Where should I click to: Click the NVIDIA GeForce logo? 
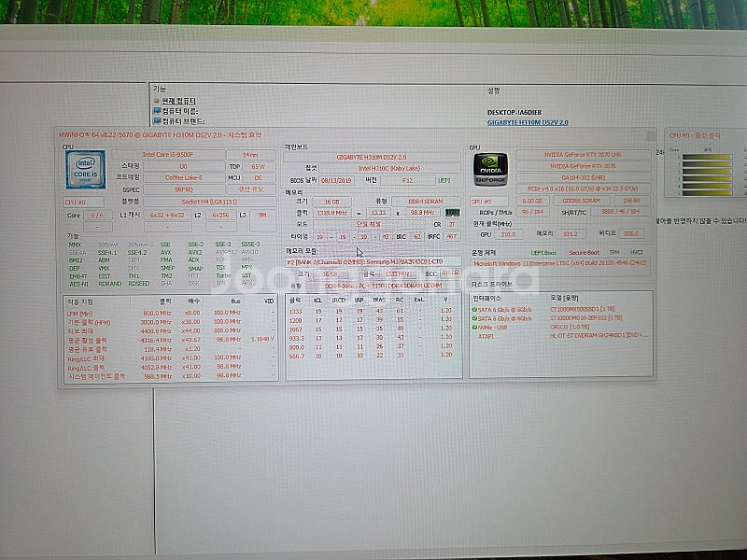(488, 170)
